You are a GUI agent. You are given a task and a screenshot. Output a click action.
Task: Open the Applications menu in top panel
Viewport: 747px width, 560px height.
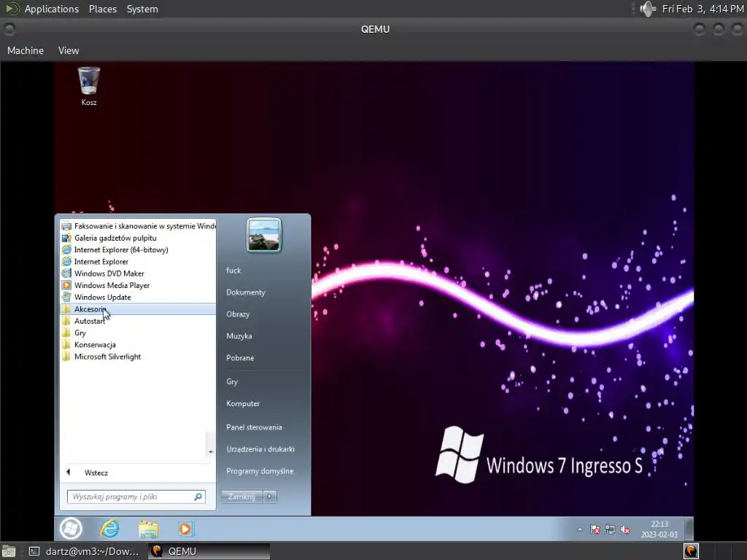tap(52, 9)
